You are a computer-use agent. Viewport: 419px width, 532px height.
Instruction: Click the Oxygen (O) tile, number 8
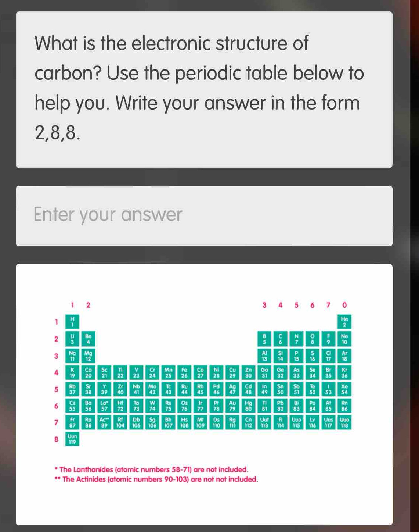(313, 339)
